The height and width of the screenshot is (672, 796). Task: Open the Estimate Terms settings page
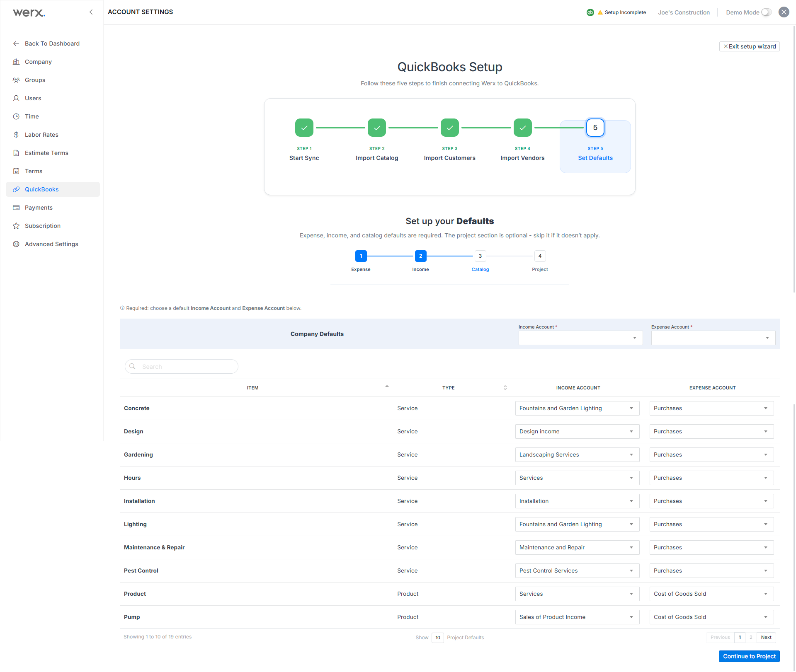pyautogui.click(x=53, y=153)
